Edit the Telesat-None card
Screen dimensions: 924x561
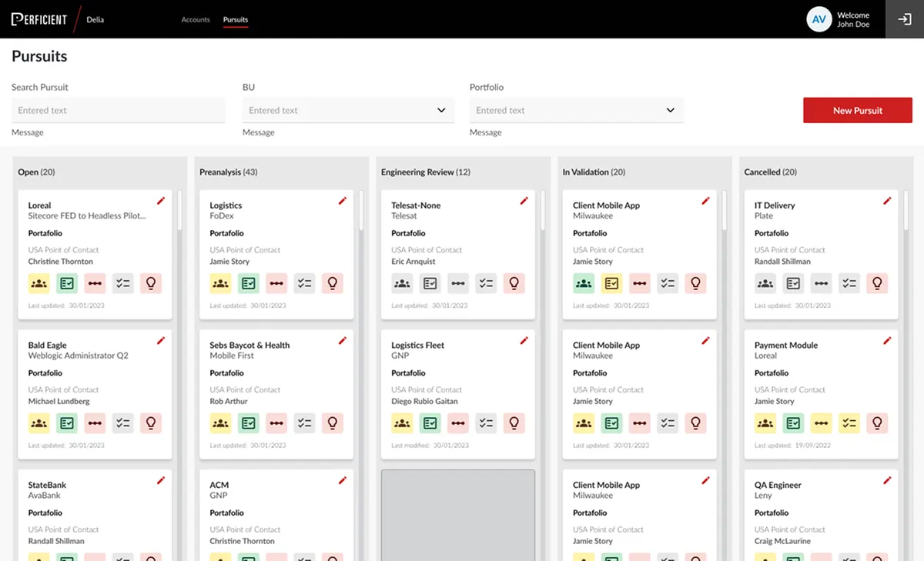click(524, 201)
